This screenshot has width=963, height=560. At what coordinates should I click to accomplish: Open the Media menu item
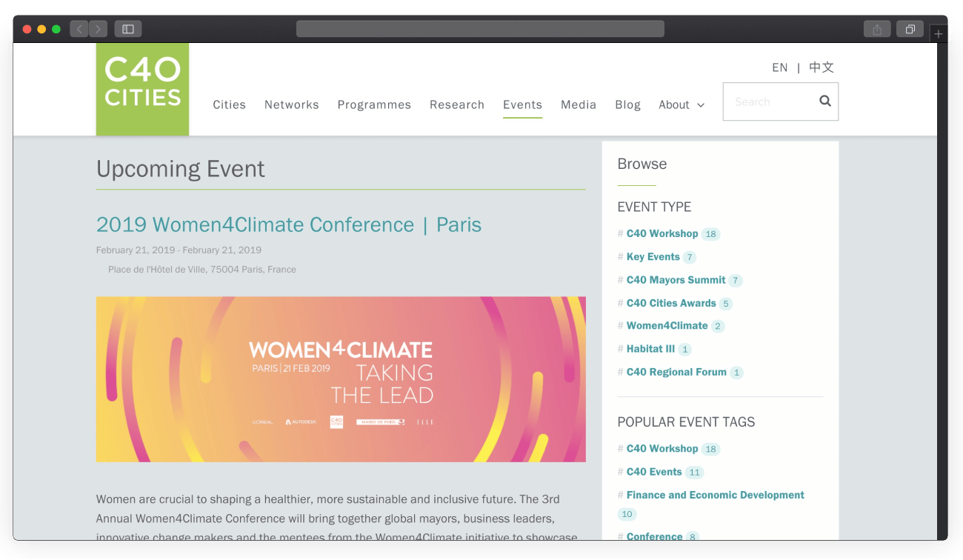tap(579, 105)
